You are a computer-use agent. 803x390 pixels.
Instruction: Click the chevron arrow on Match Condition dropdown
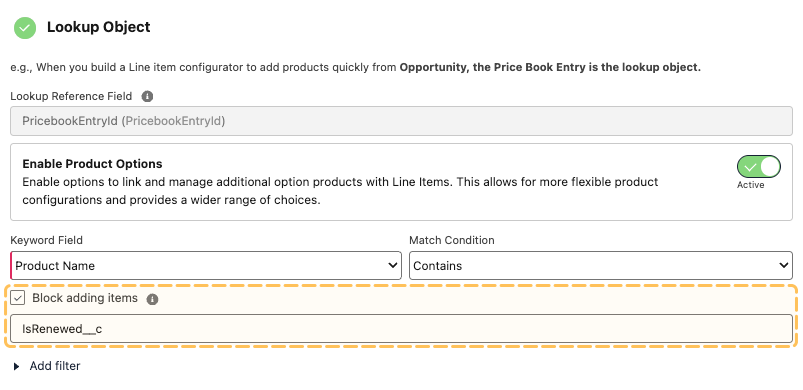tap(784, 266)
